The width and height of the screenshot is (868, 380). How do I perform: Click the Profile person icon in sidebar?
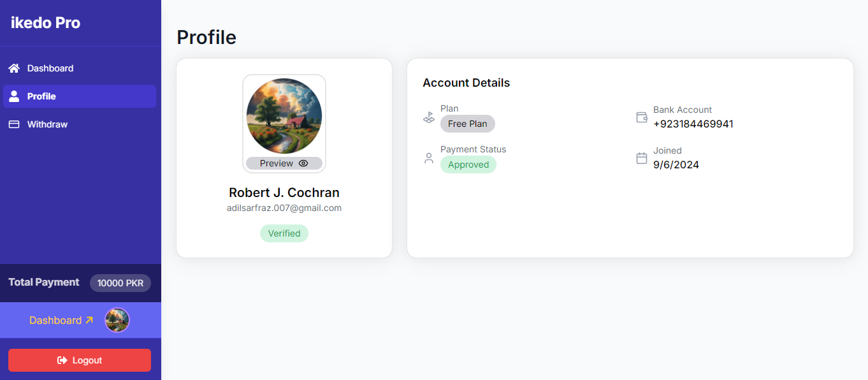click(x=14, y=96)
